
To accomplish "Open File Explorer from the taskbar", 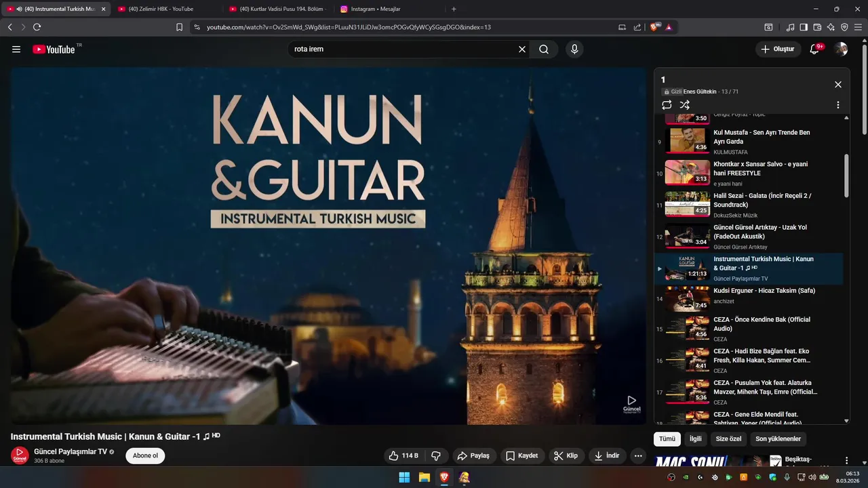I will coord(424,477).
